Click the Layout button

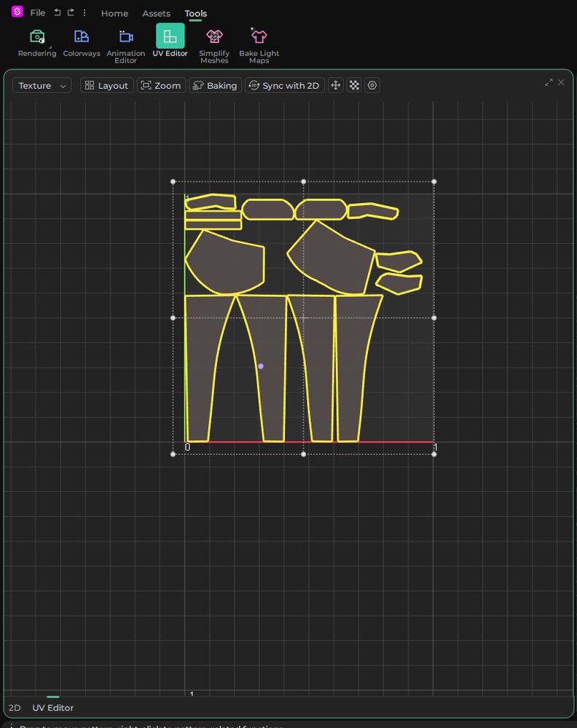pyautogui.click(x=107, y=85)
